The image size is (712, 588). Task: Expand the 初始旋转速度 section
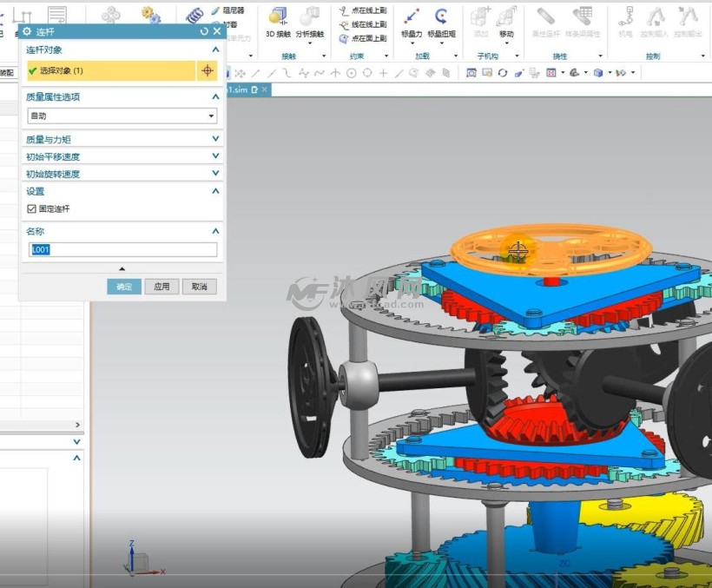122,174
